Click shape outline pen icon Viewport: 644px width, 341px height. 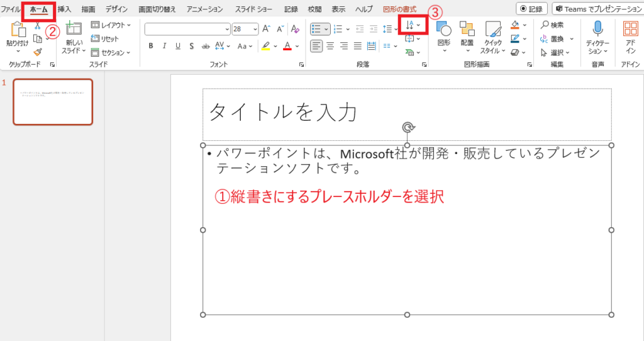pos(515,39)
